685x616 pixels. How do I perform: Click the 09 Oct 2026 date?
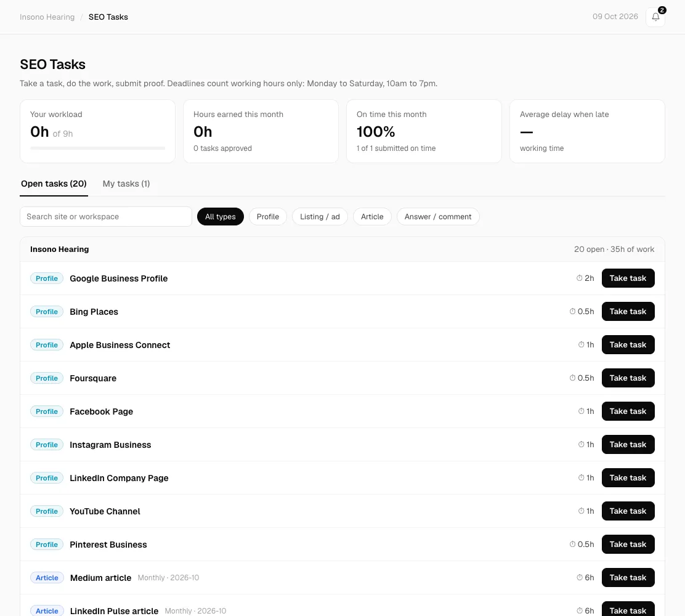click(615, 17)
